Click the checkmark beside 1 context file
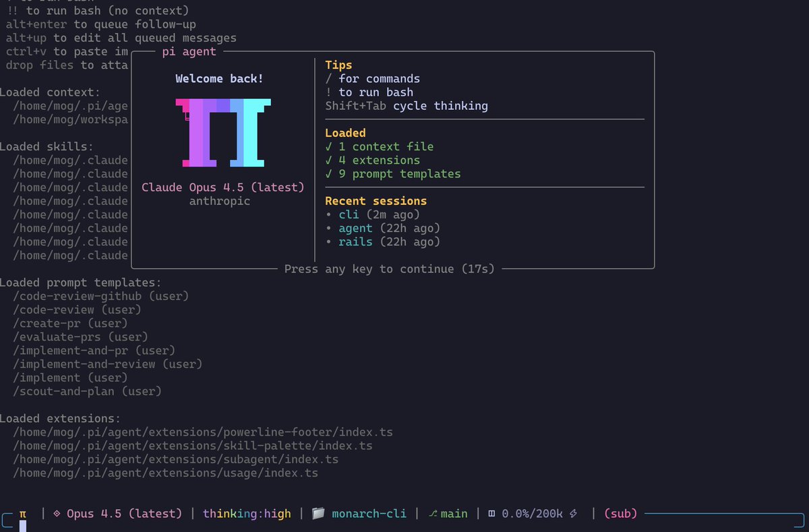This screenshot has width=809, height=532. coord(328,146)
